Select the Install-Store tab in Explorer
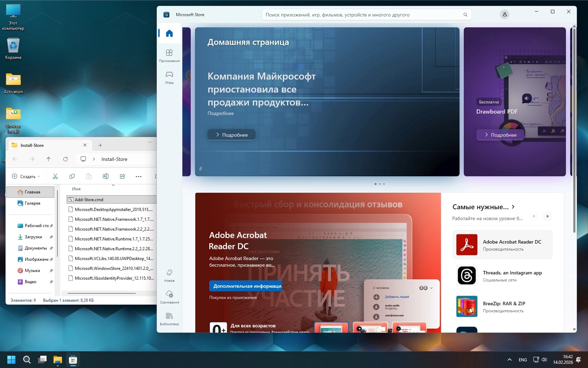 [45, 145]
